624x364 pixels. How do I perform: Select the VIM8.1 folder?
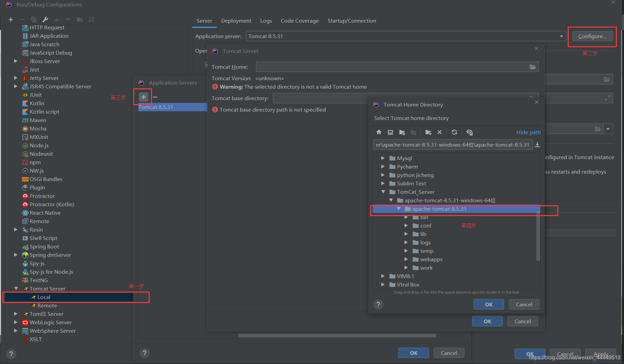point(405,276)
